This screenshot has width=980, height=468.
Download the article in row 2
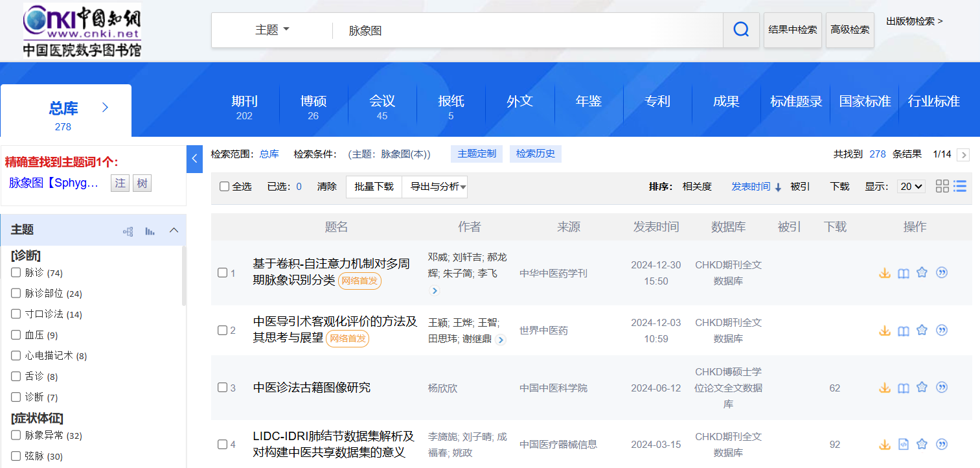pos(885,331)
